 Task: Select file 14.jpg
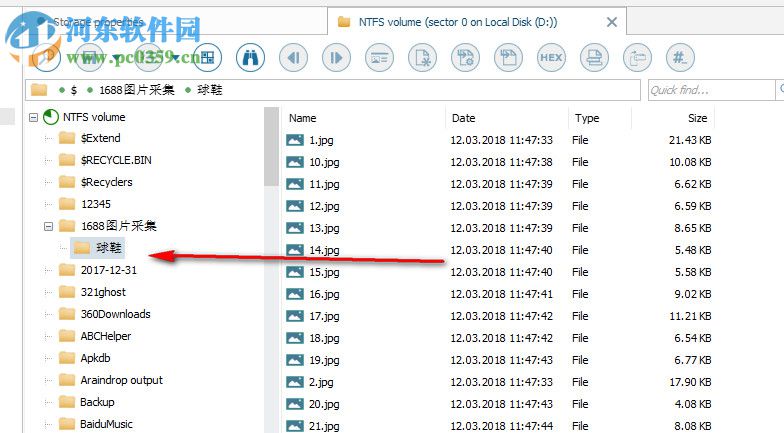pos(324,250)
